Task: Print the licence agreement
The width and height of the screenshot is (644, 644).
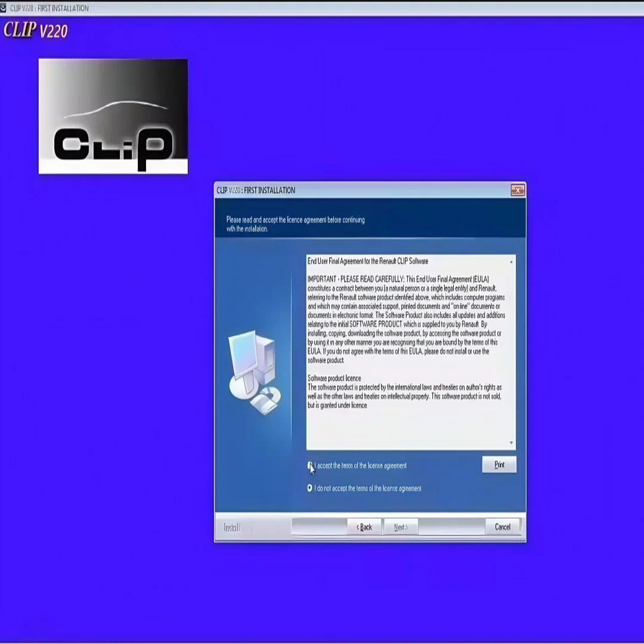Action: (x=499, y=465)
